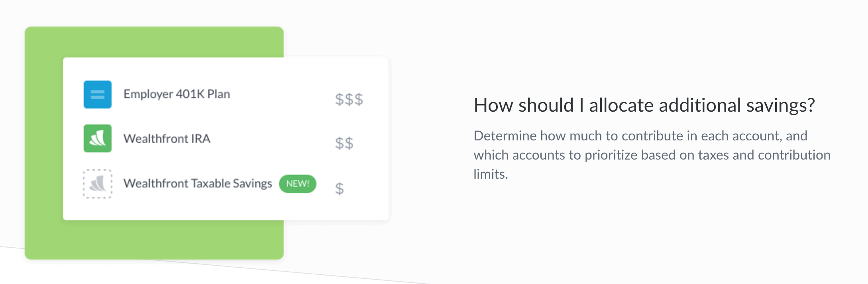Click the green panel above the white card

click(154, 42)
